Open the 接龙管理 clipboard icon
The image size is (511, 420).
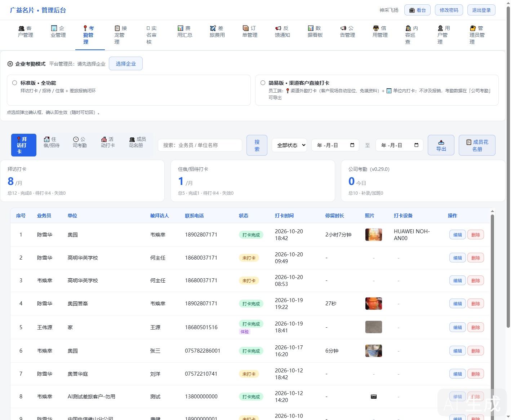click(x=117, y=28)
